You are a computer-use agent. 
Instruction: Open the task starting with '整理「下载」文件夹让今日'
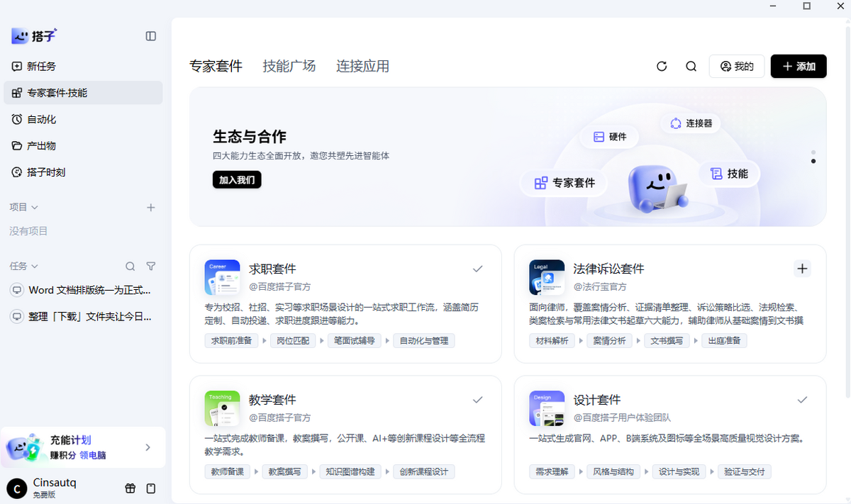coord(83,316)
